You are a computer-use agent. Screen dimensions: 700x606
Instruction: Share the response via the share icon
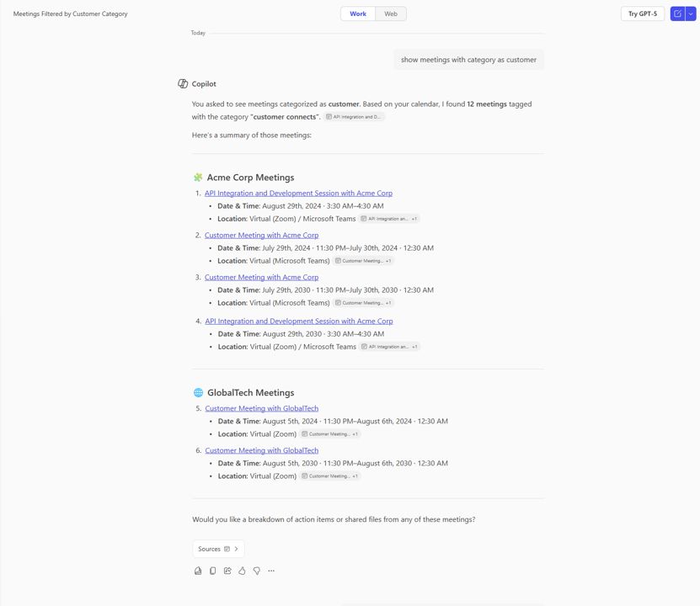227,571
